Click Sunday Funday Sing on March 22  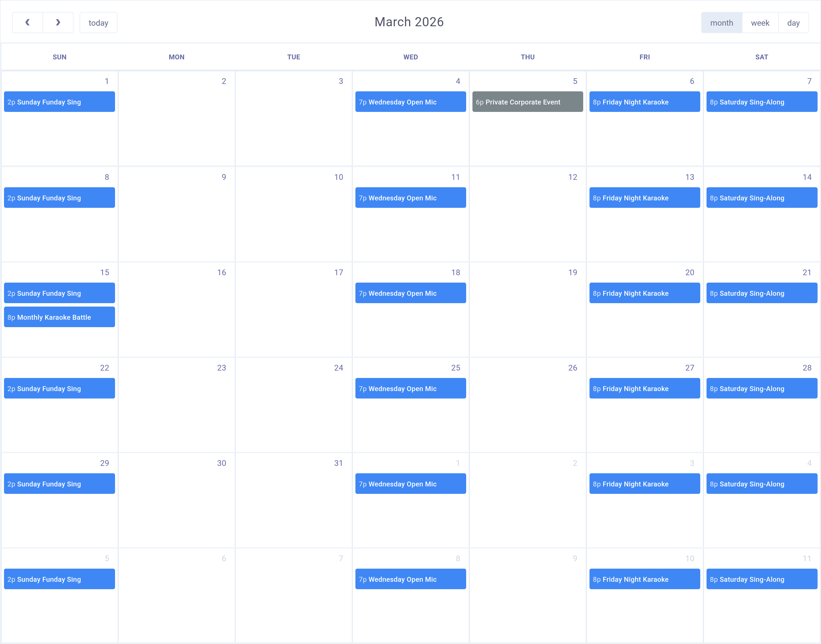click(x=59, y=388)
